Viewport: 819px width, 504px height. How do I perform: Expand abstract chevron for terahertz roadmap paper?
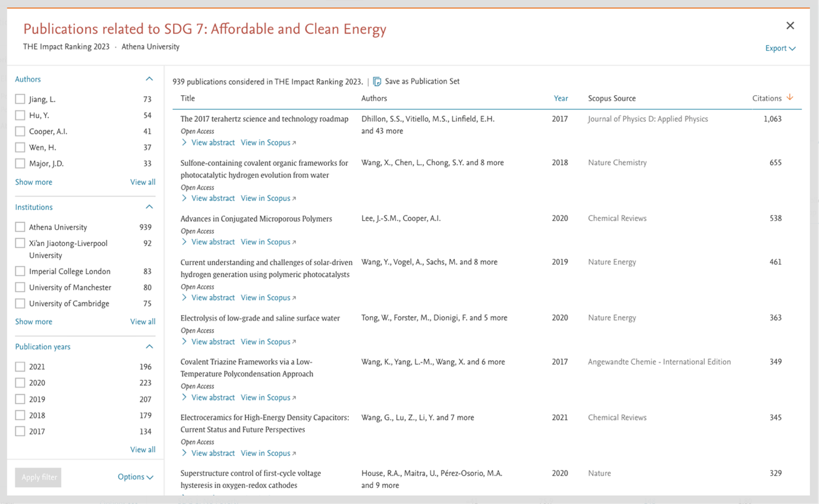tap(184, 143)
